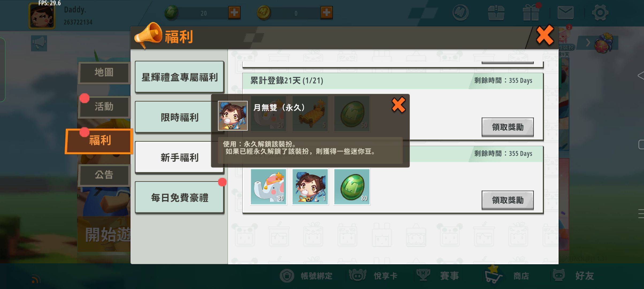Add gold coins with plus icon
The width and height of the screenshot is (644, 289).
pos(327,13)
